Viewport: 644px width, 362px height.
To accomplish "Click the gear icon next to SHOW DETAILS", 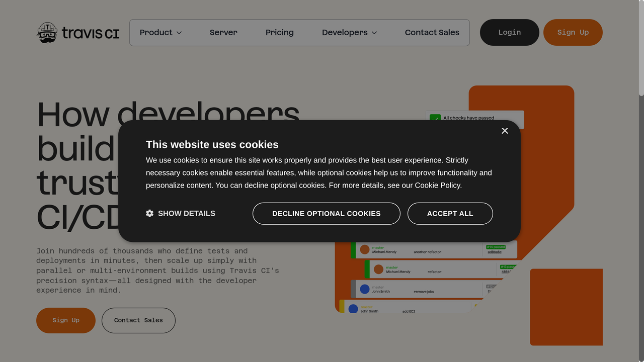I will tap(149, 213).
